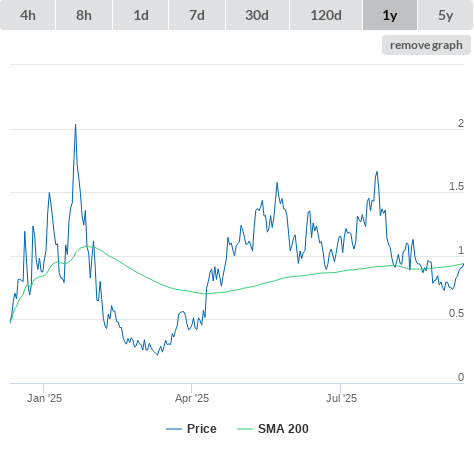Click the y-axis label 1.5

click(x=456, y=187)
